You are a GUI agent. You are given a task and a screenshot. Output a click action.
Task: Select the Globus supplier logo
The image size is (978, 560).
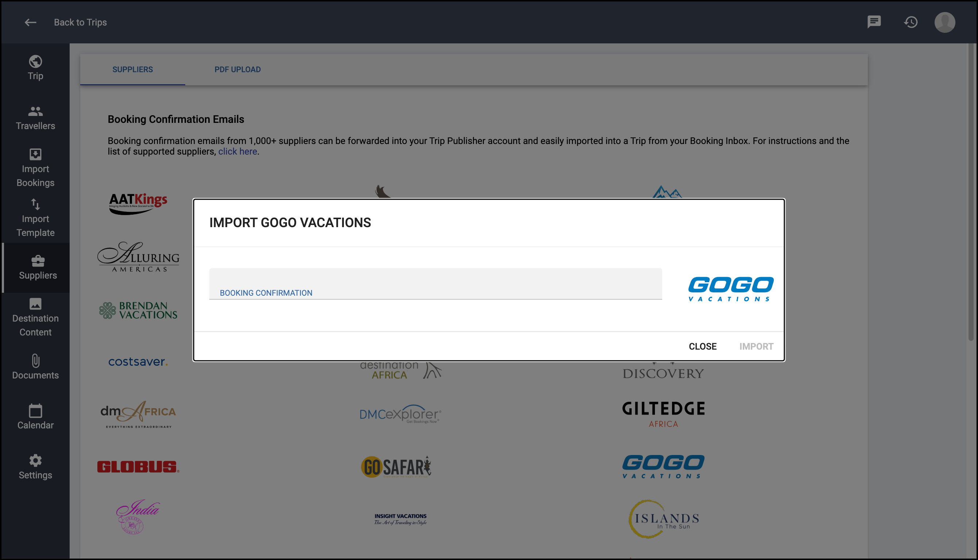click(x=138, y=467)
